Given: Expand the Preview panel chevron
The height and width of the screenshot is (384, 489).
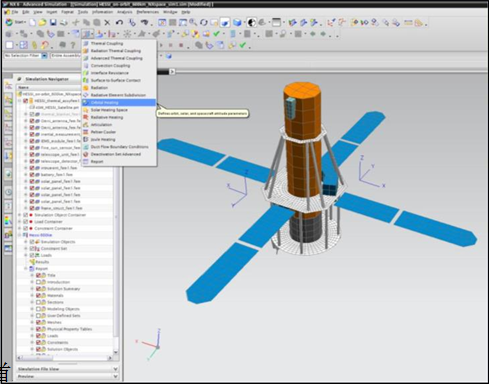Looking at the screenshot, I should pyautogui.click(x=115, y=376).
